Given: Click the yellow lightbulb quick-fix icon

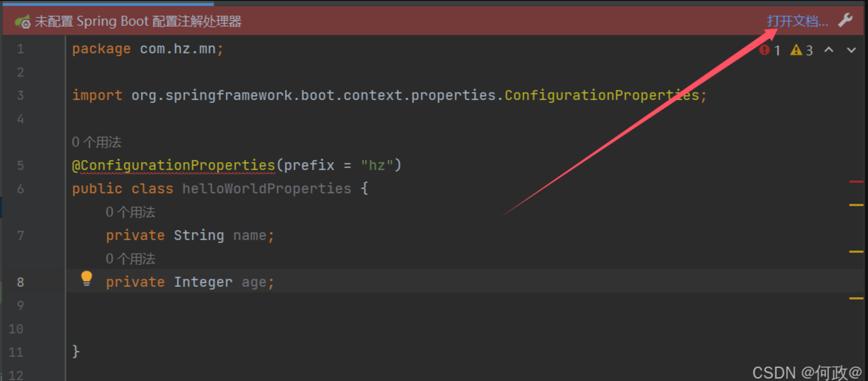Looking at the screenshot, I should pos(87,279).
